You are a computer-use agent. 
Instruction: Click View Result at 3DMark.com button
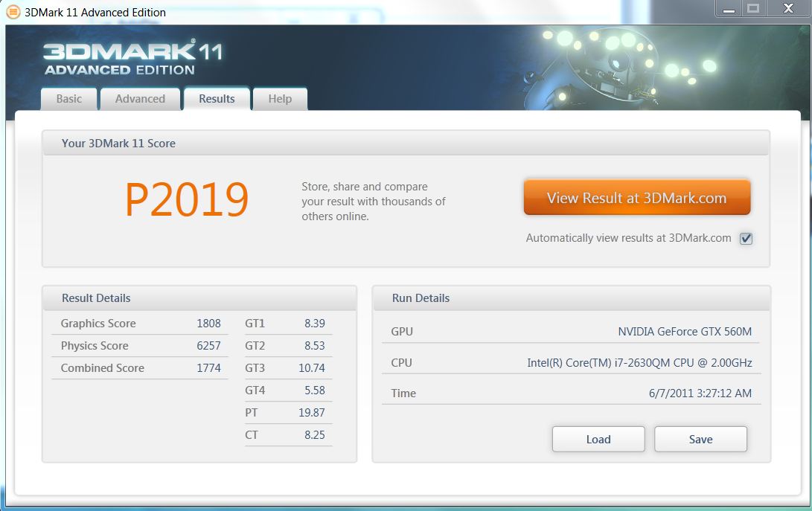coord(636,197)
